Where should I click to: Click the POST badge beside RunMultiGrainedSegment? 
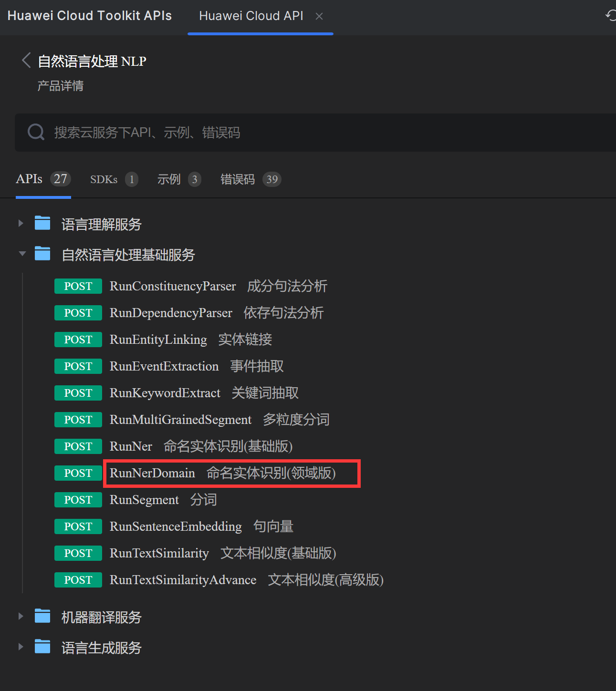pyautogui.click(x=78, y=420)
